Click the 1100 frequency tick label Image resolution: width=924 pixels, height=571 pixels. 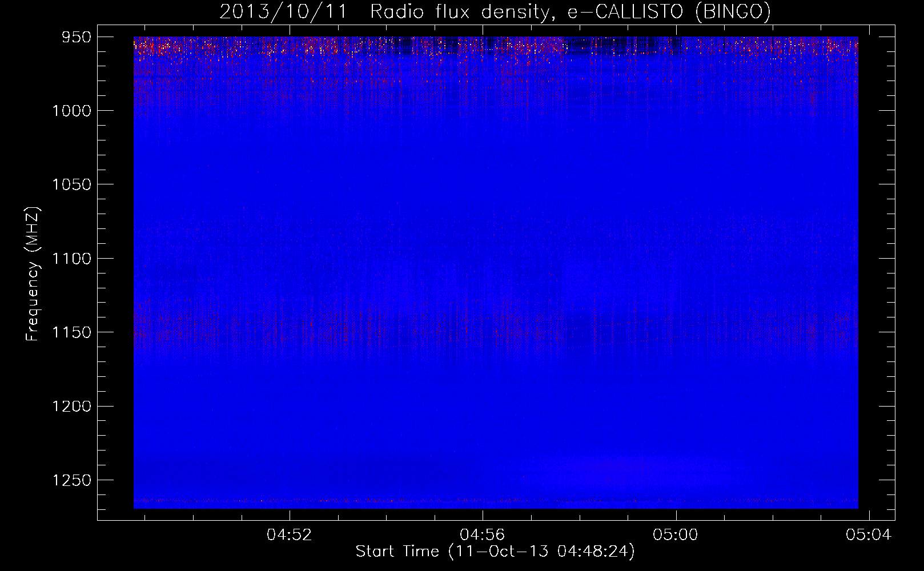click(x=71, y=259)
